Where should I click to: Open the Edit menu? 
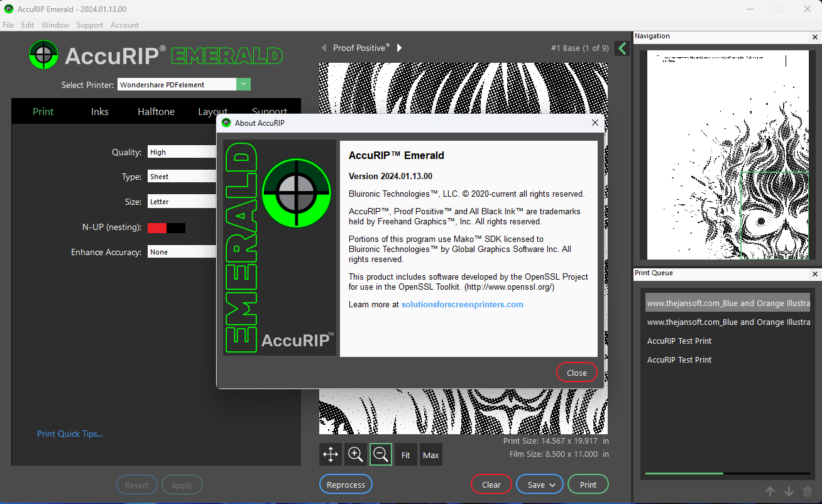pos(28,25)
